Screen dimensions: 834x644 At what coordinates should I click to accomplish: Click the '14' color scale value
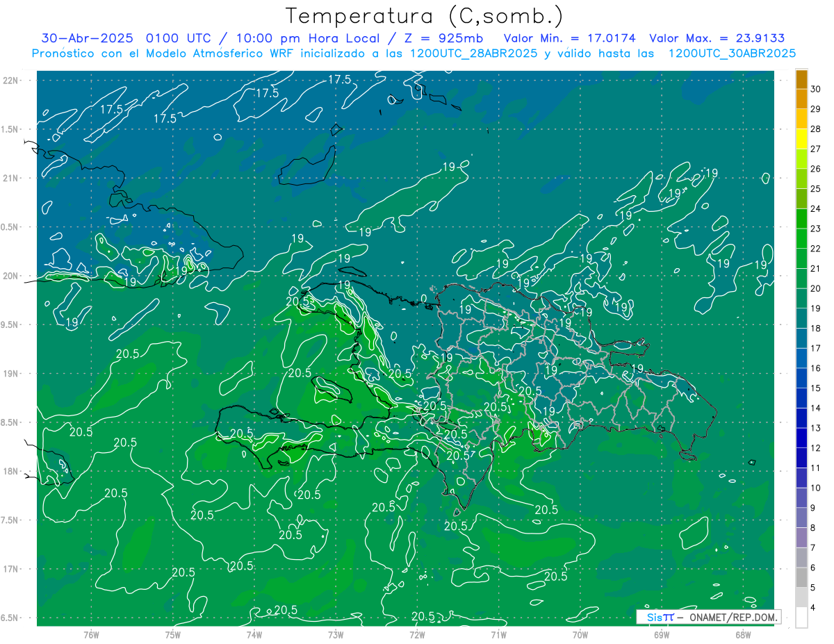tap(817, 408)
